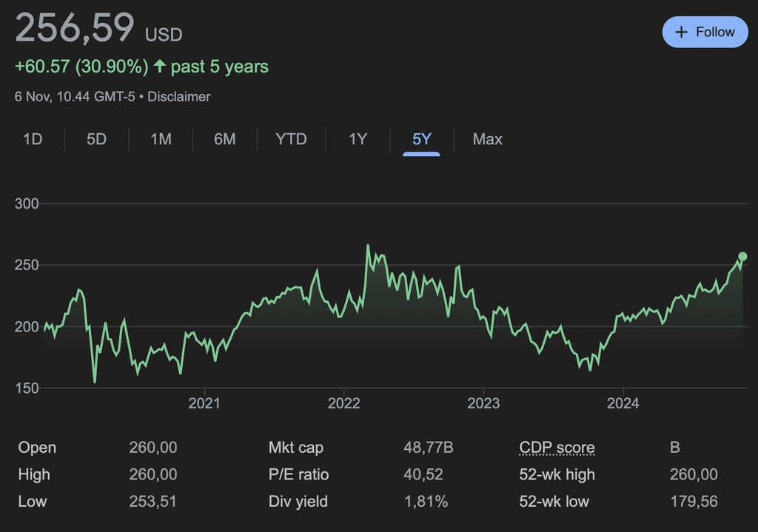Select the 1Y time range tab
The image size is (758, 532).
coord(358,139)
